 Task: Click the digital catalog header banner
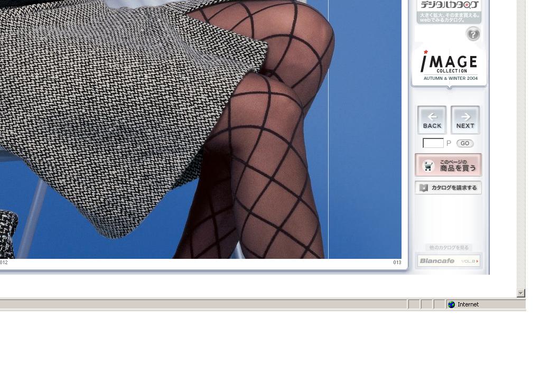coord(449,11)
